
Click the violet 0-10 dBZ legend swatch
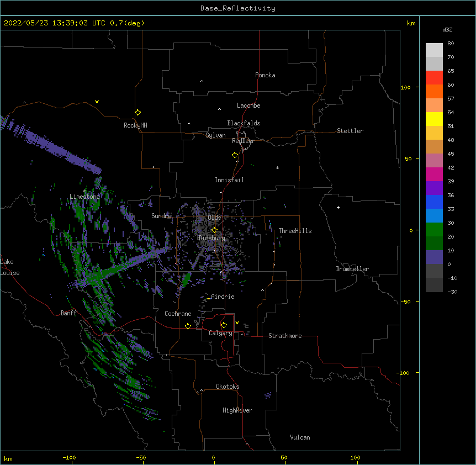(434, 257)
